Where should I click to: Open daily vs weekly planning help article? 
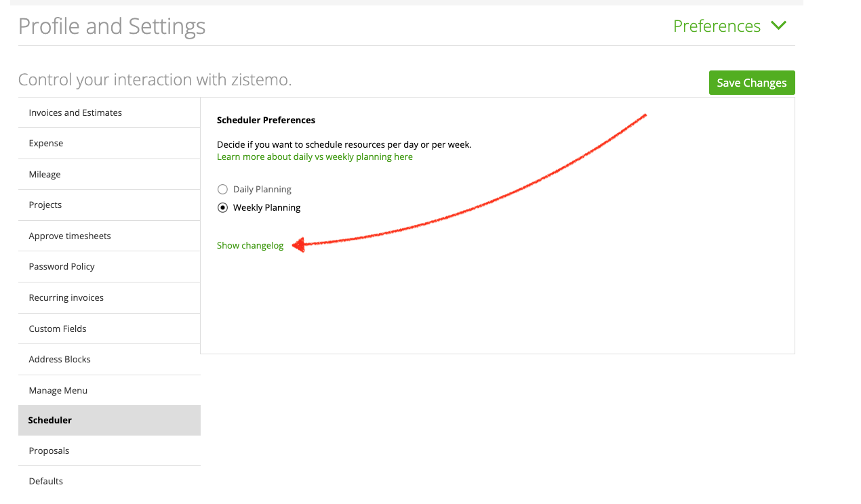(x=315, y=156)
